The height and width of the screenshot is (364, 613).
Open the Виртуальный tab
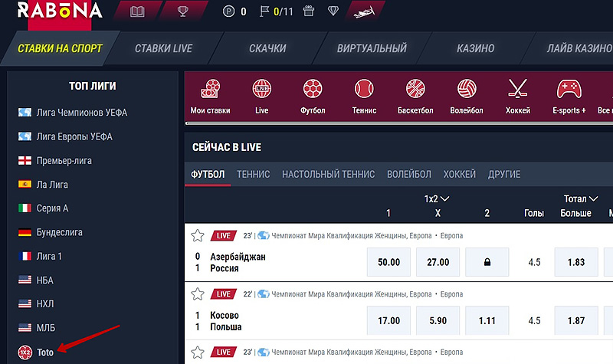click(x=372, y=48)
